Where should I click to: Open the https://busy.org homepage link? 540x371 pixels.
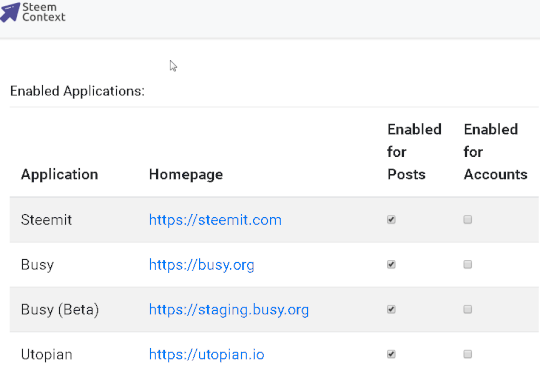201,265
